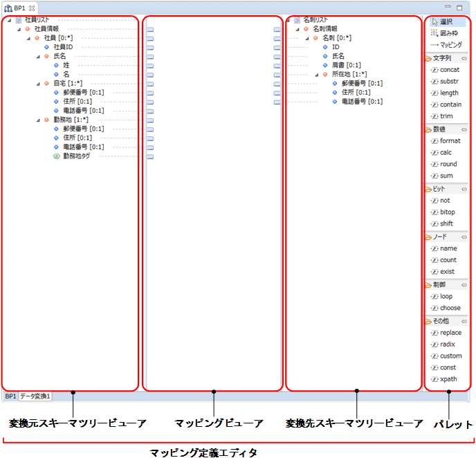This screenshot has width=476, height=458.
Task: Select the 名刺情報 target node
Action: [x=325, y=29]
